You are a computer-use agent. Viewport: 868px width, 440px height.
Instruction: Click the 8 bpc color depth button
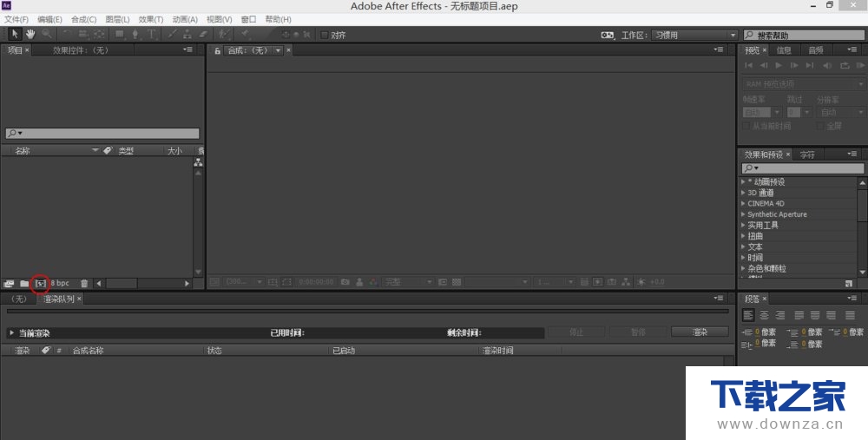(60, 284)
